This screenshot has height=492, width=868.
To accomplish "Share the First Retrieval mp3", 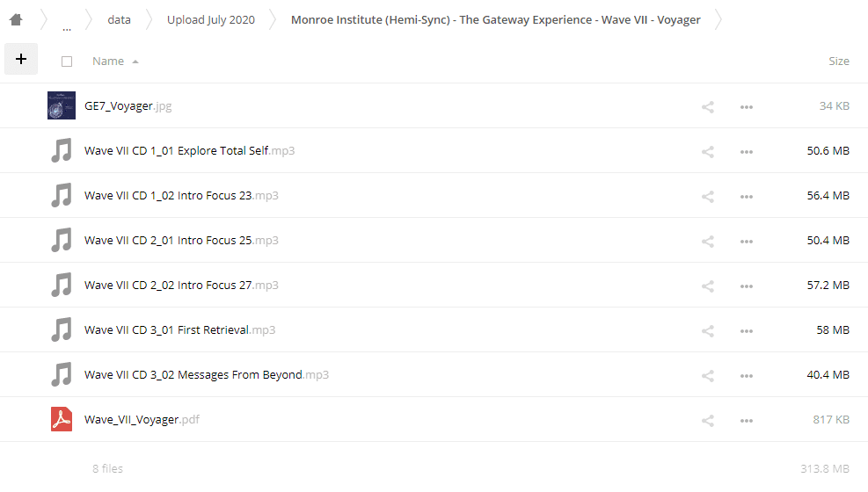I will tap(707, 330).
